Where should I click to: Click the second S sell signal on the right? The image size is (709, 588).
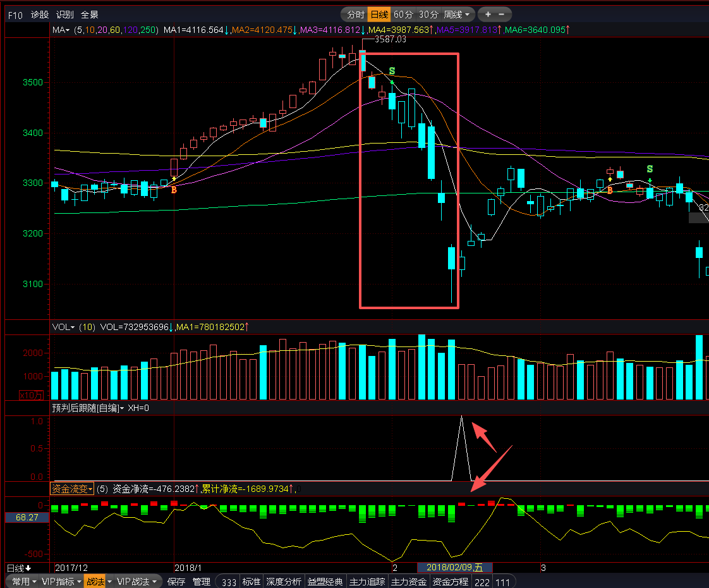pyautogui.click(x=650, y=169)
